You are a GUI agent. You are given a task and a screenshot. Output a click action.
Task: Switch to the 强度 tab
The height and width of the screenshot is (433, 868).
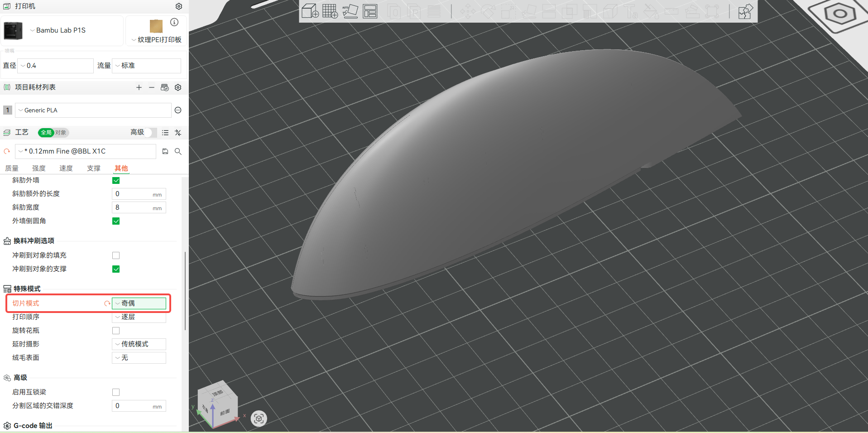pyautogui.click(x=39, y=168)
